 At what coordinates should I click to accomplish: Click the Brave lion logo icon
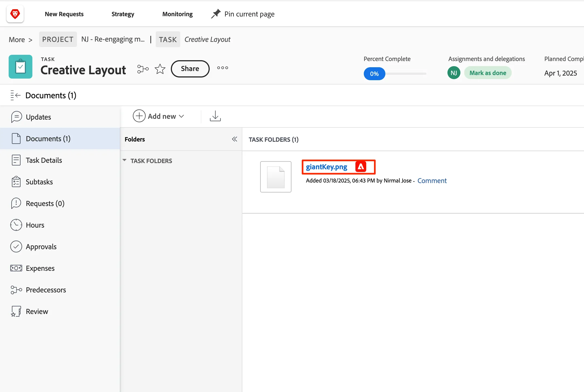[15, 14]
